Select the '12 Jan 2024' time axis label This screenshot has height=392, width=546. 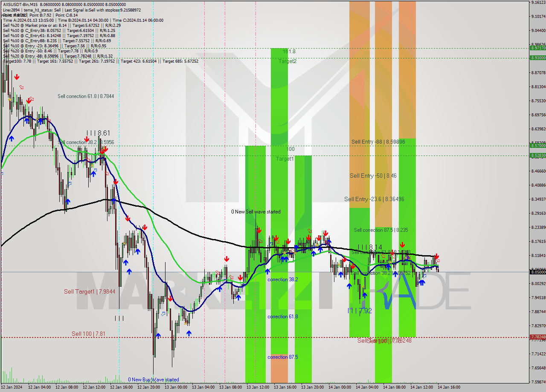pos(12,387)
